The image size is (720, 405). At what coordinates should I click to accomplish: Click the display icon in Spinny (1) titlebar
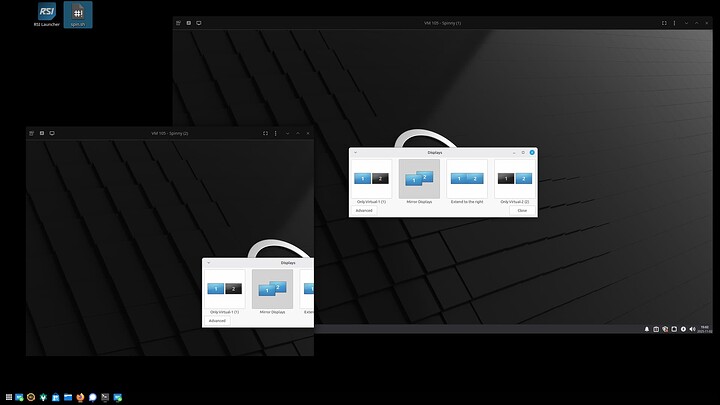point(199,22)
